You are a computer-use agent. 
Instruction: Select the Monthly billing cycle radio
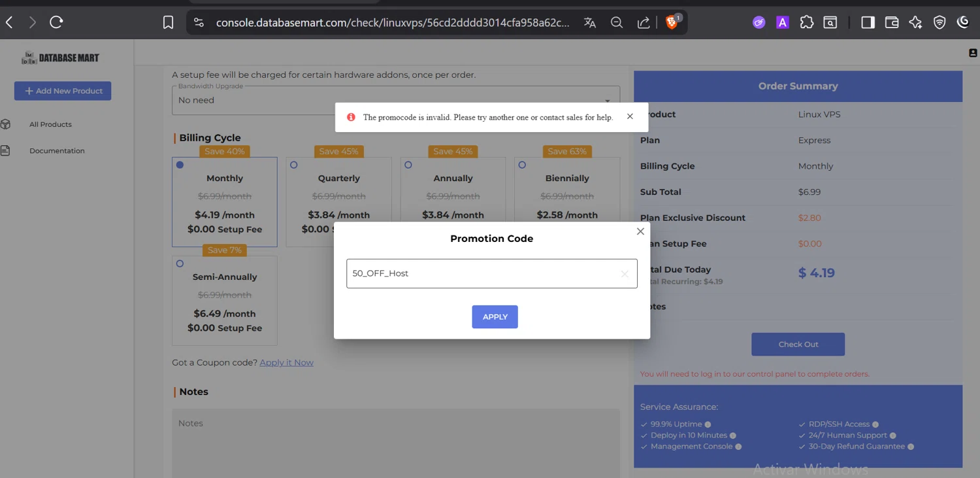[180, 165]
